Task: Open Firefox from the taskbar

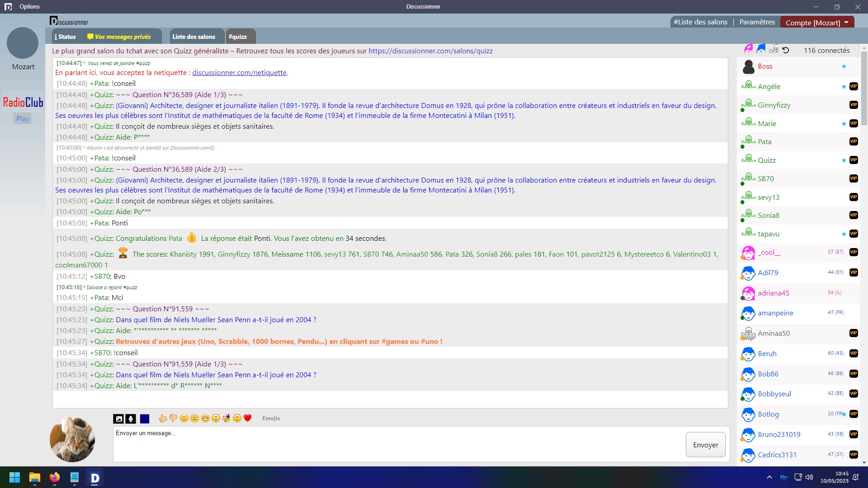Action: pyautogui.click(x=55, y=478)
